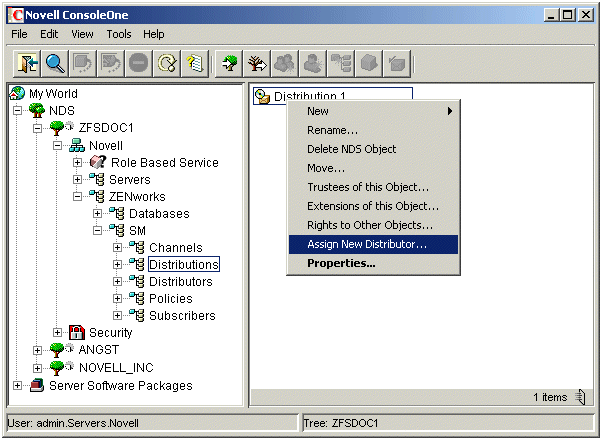Expand the Security node
Viewport: 603px width, 440px height.
57,332
